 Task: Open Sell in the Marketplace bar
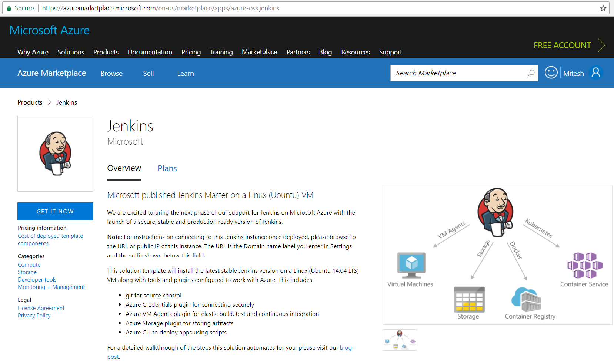click(x=149, y=74)
